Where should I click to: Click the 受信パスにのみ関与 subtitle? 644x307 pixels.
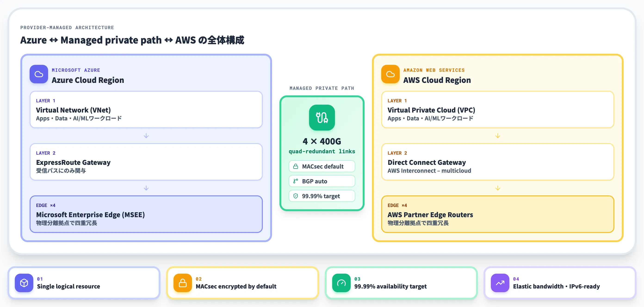(61, 171)
